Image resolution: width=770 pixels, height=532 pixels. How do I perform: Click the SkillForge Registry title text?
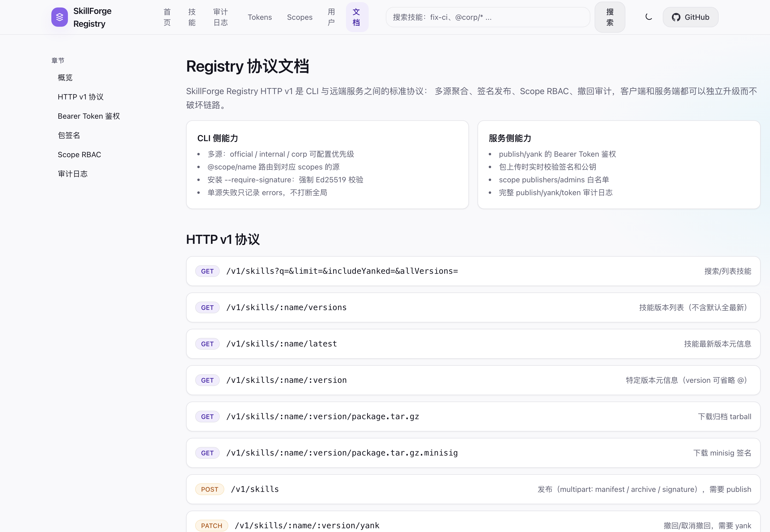click(x=92, y=17)
